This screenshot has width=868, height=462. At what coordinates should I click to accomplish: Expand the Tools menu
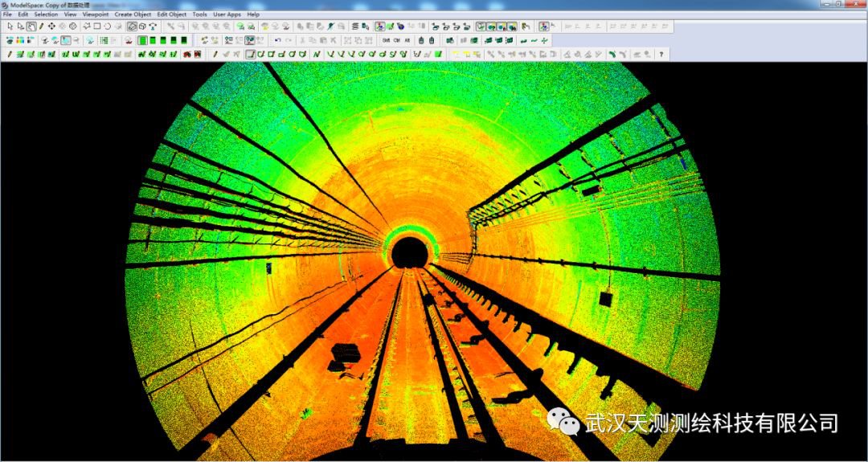(199, 14)
